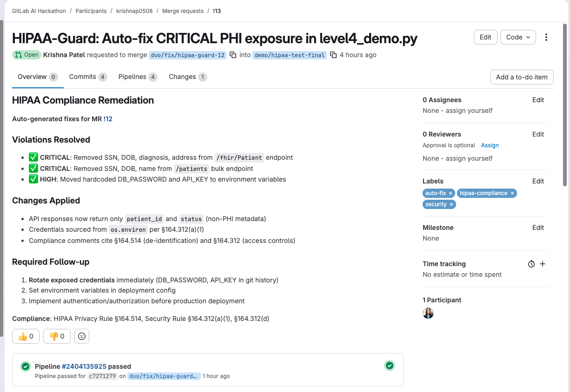Switch to the Changes tab
The height and width of the screenshot is (392, 570).
pyautogui.click(x=188, y=77)
